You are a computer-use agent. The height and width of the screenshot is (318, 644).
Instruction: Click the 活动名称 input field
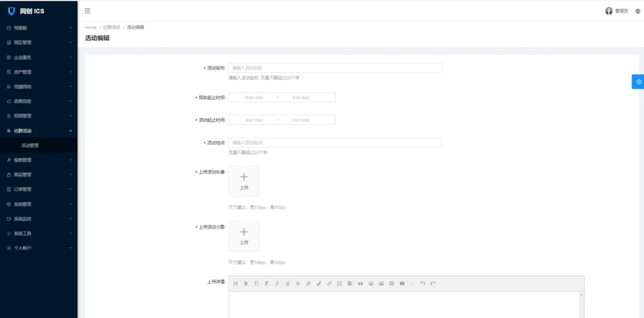pos(335,68)
